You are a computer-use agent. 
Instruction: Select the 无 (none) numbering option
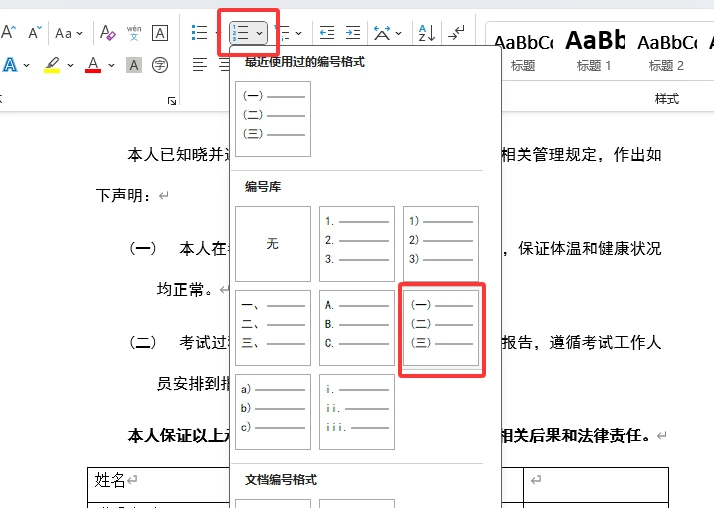coord(273,244)
